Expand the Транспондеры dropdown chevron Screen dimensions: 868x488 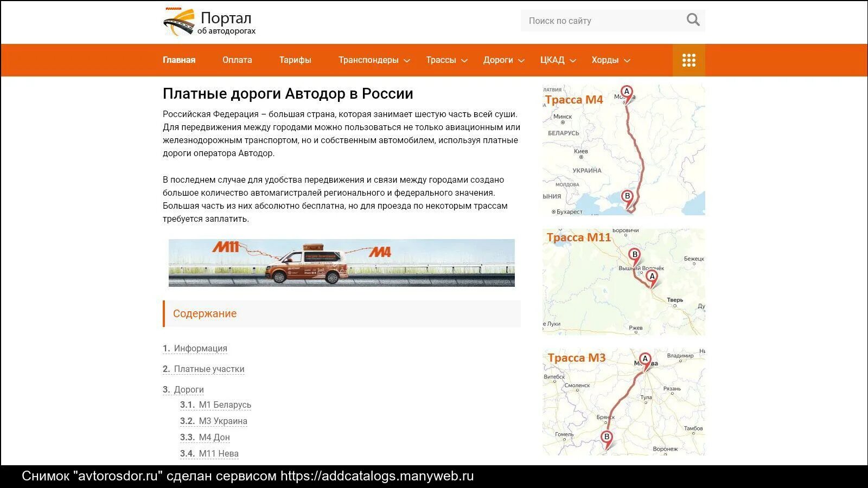(407, 61)
